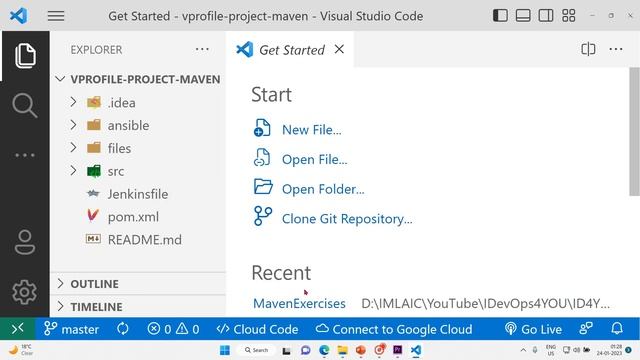The image size is (640, 360).
Task: Synchronize changes in status bar
Action: click(x=122, y=329)
